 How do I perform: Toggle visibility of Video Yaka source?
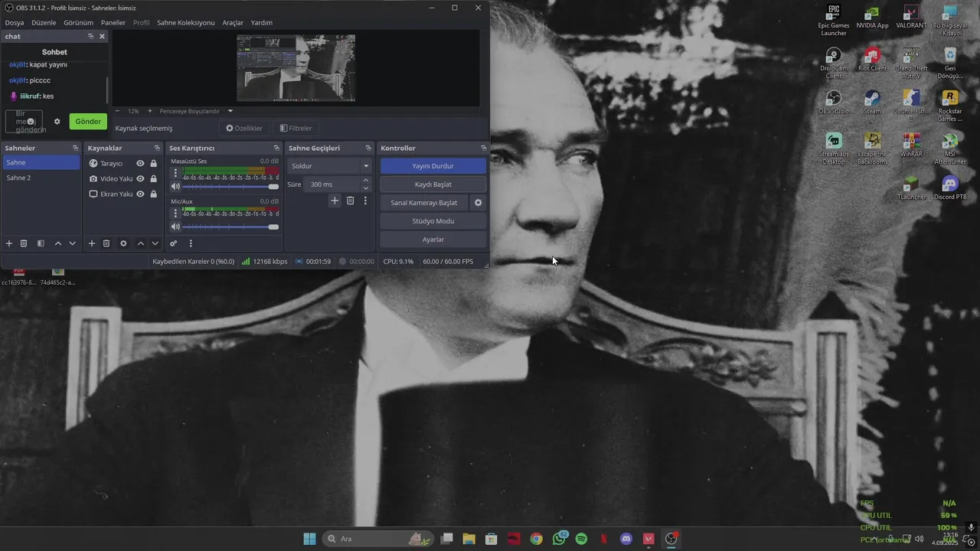coord(140,178)
